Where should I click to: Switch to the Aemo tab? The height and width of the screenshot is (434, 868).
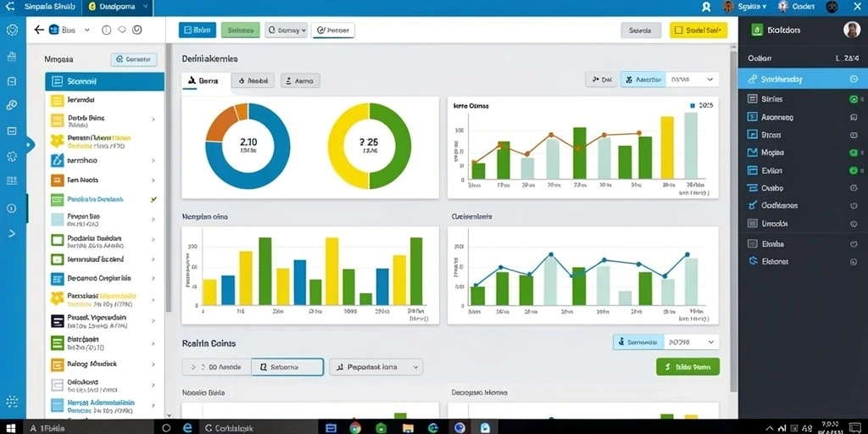300,81
